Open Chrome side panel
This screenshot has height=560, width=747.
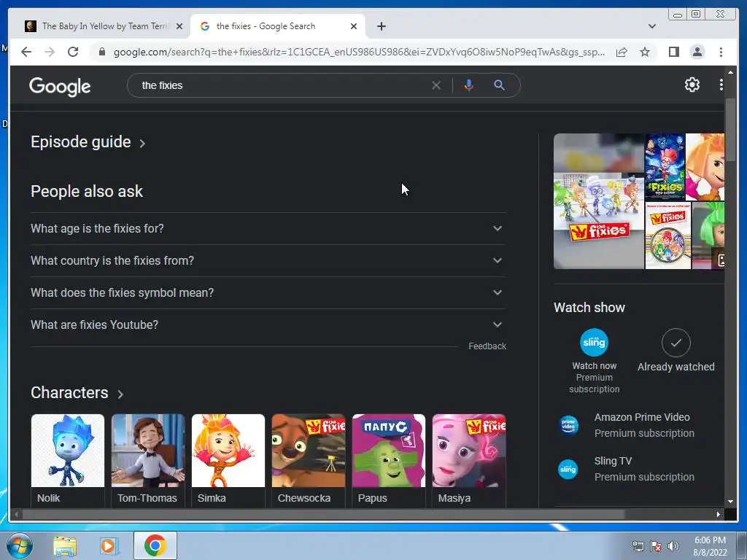[x=673, y=52]
